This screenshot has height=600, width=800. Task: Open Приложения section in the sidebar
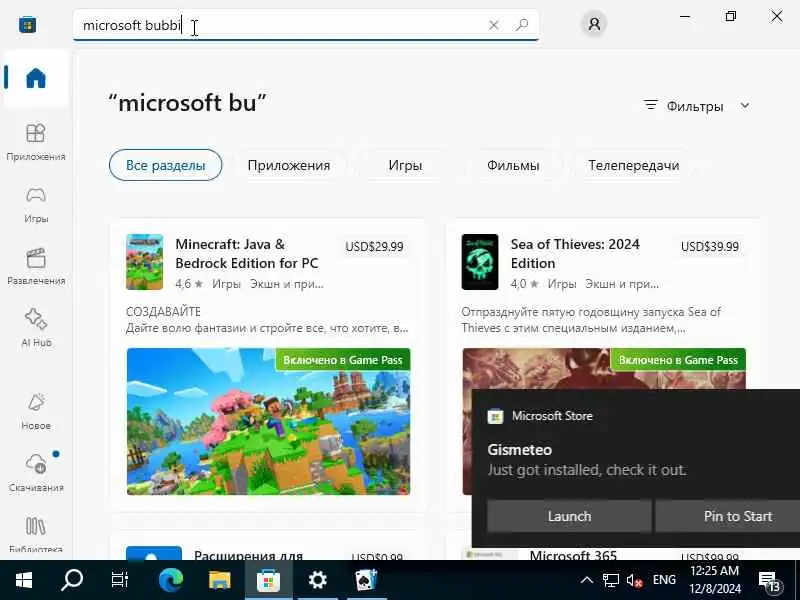(36, 142)
